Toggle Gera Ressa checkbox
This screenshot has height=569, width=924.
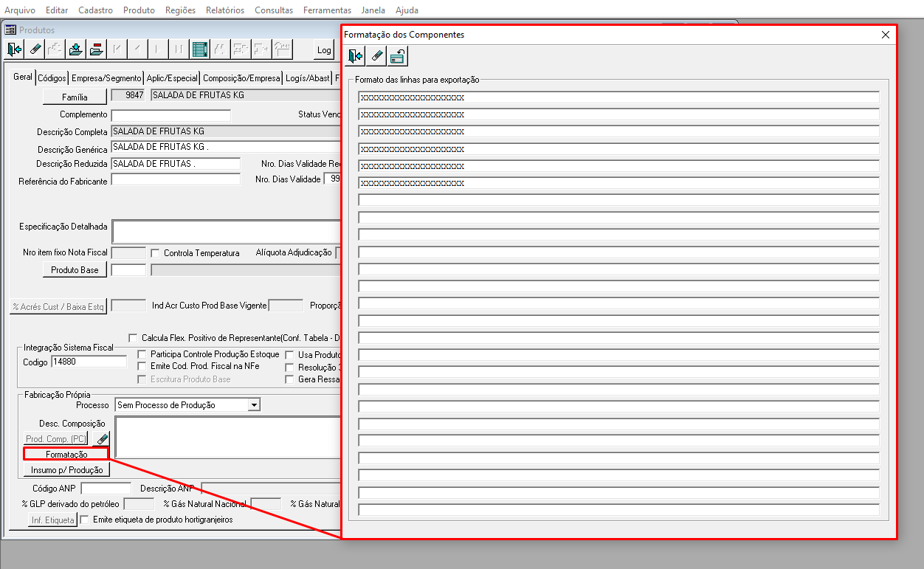pyautogui.click(x=290, y=379)
